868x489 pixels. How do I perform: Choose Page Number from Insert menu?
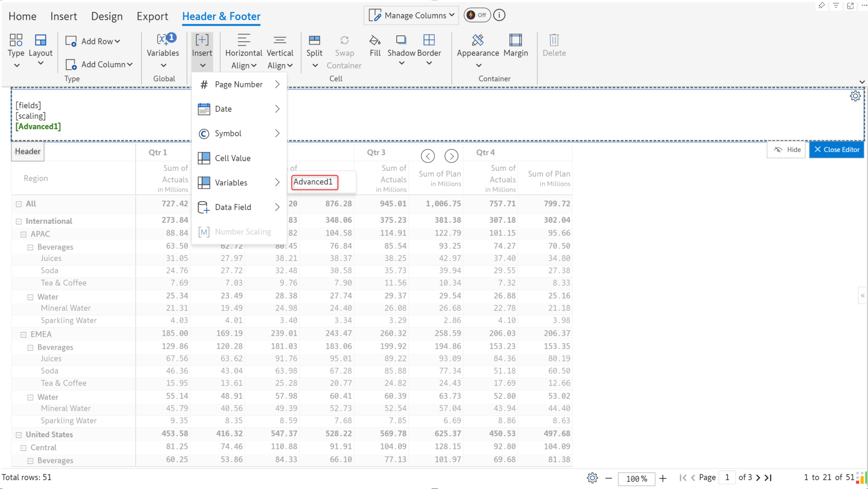point(239,84)
